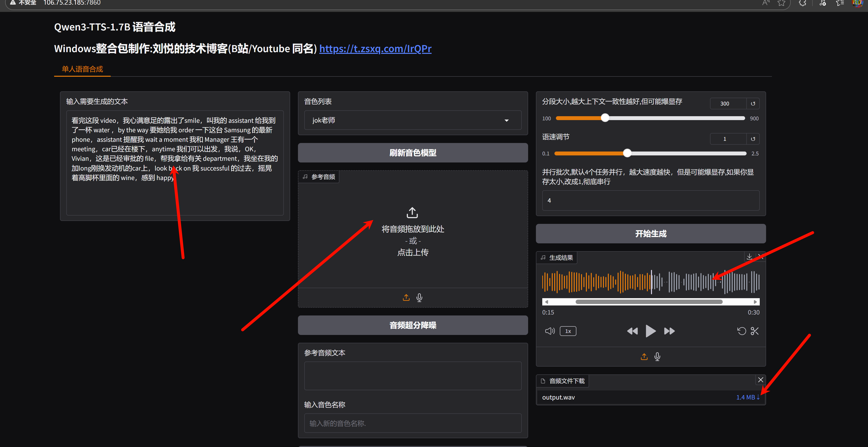
Task: Click the scissors trim audio icon
Action: pyautogui.click(x=755, y=331)
